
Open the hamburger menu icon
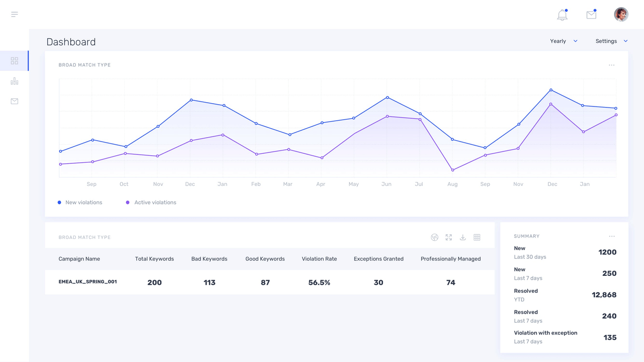pos(15,14)
